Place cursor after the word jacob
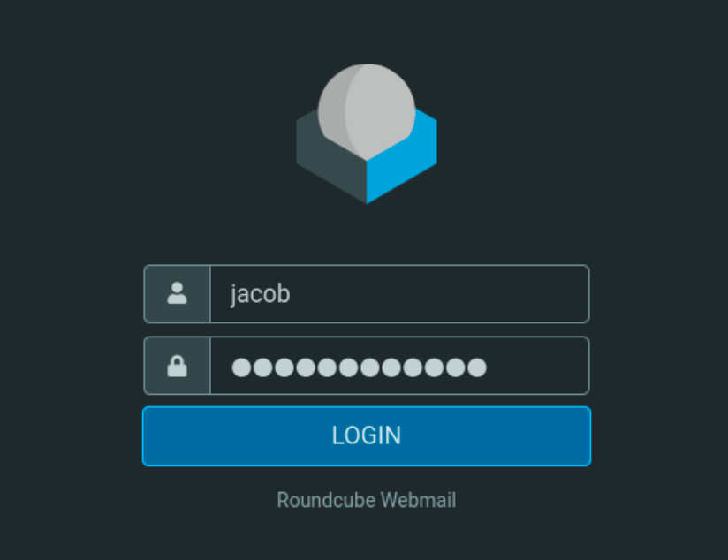Screen dimensions: 728x560 (x=292, y=294)
